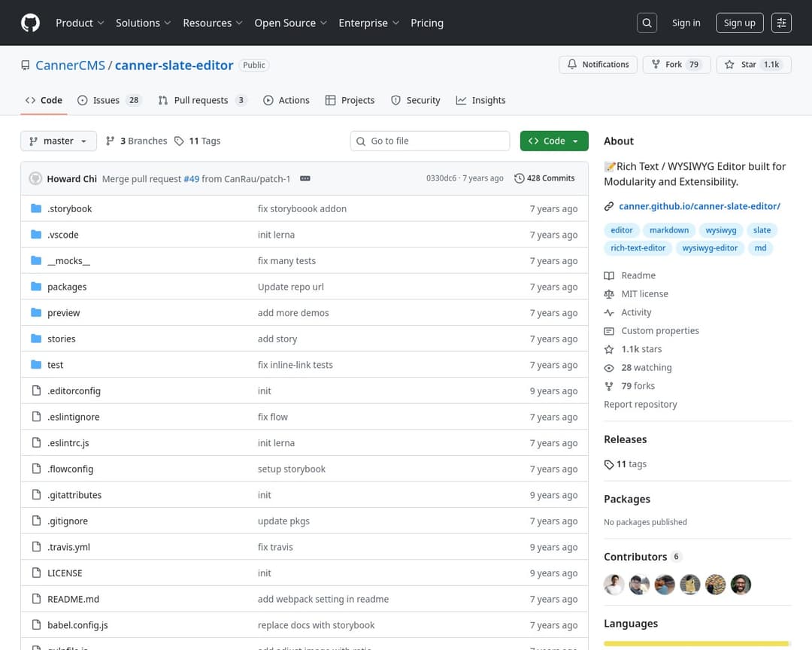This screenshot has width=812, height=650.
Task: Open the master branch dropdown
Action: [59, 141]
